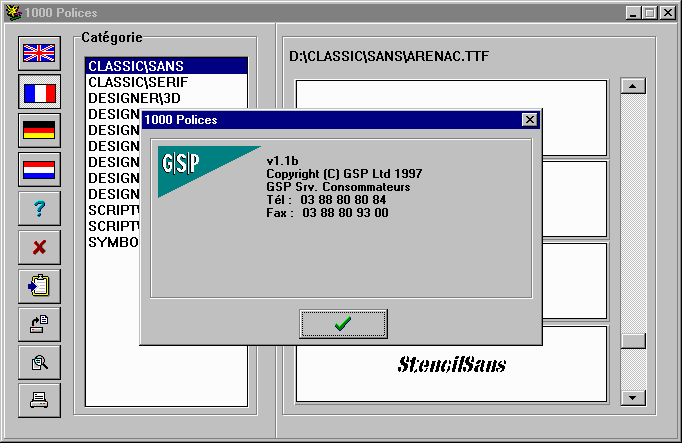Open help with the question mark icon

tap(39, 208)
